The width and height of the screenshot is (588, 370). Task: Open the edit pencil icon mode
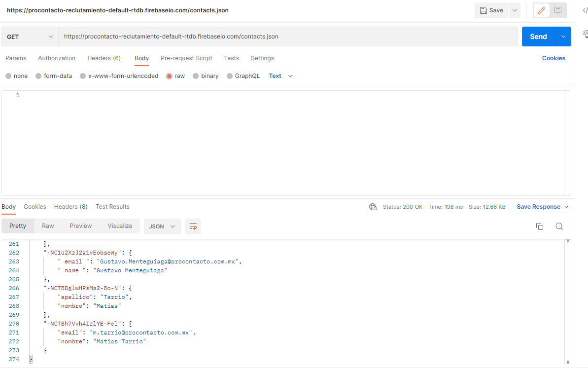coord(542,10)
